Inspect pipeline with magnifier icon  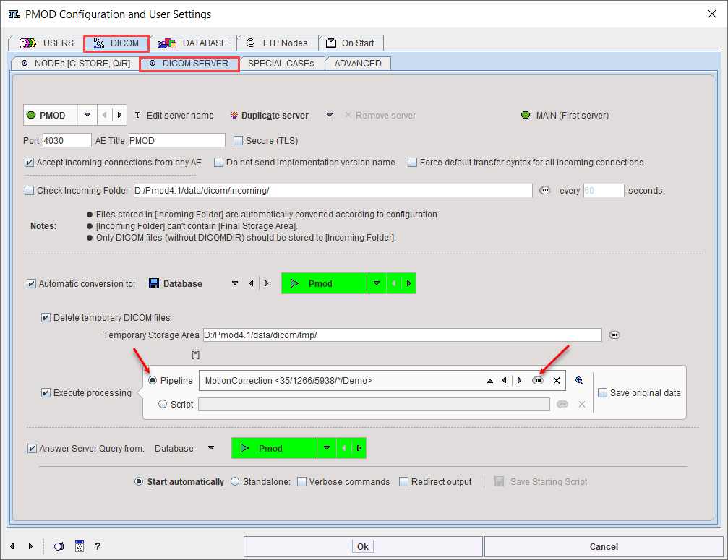tap(579, 381)
